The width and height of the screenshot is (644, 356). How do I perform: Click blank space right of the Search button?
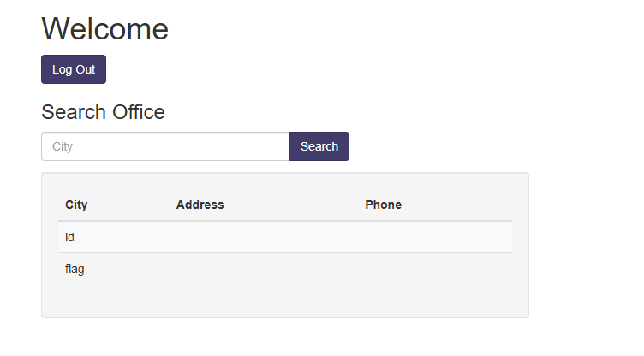493,146
